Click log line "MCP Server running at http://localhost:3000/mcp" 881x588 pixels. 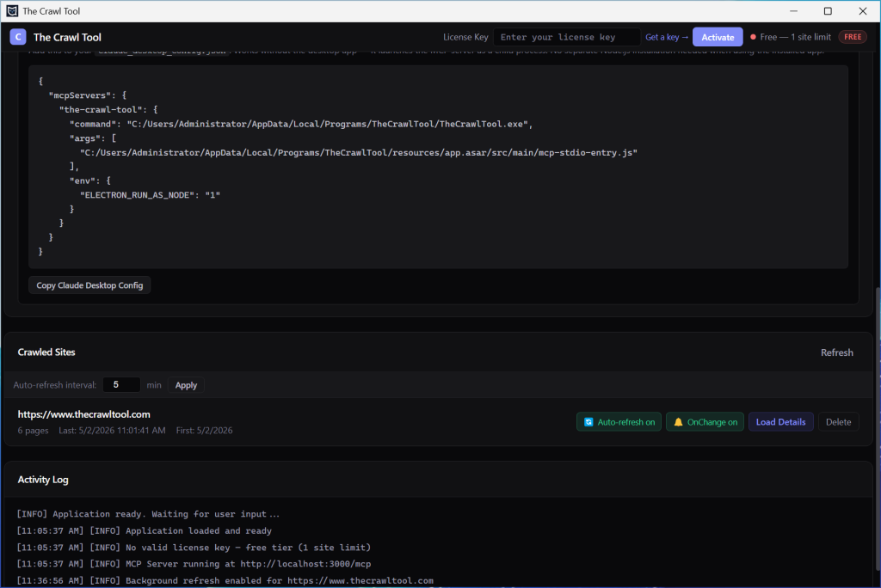[194, 564]
